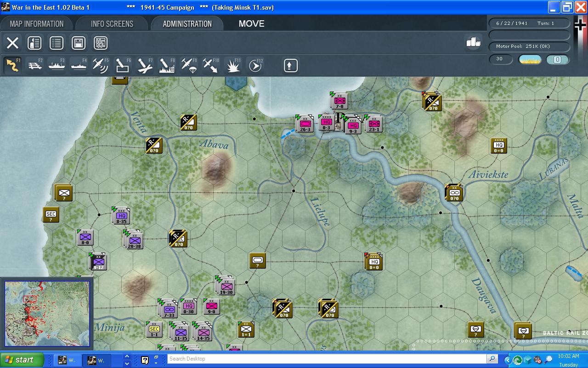
Task: Click the F11 explosion mode icon
Action: pyautogui.click(x=233, y=66)
